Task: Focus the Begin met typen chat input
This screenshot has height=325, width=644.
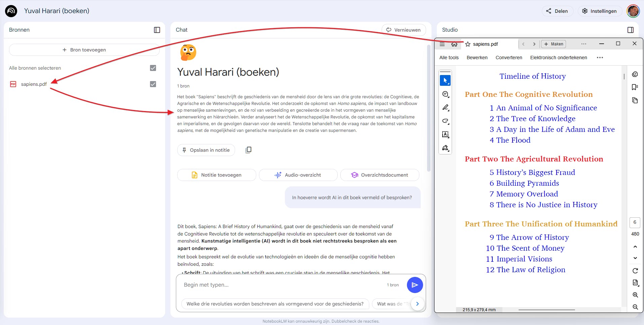Action: point(282,285)
